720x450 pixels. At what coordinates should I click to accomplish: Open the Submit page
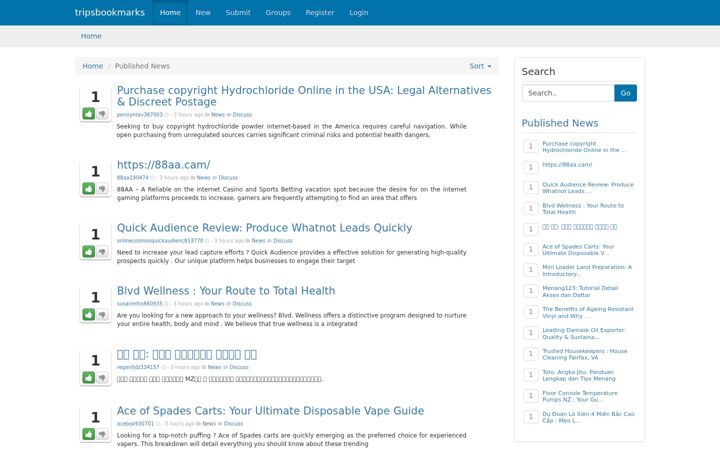pyautogui.click(x=238, y=12)
